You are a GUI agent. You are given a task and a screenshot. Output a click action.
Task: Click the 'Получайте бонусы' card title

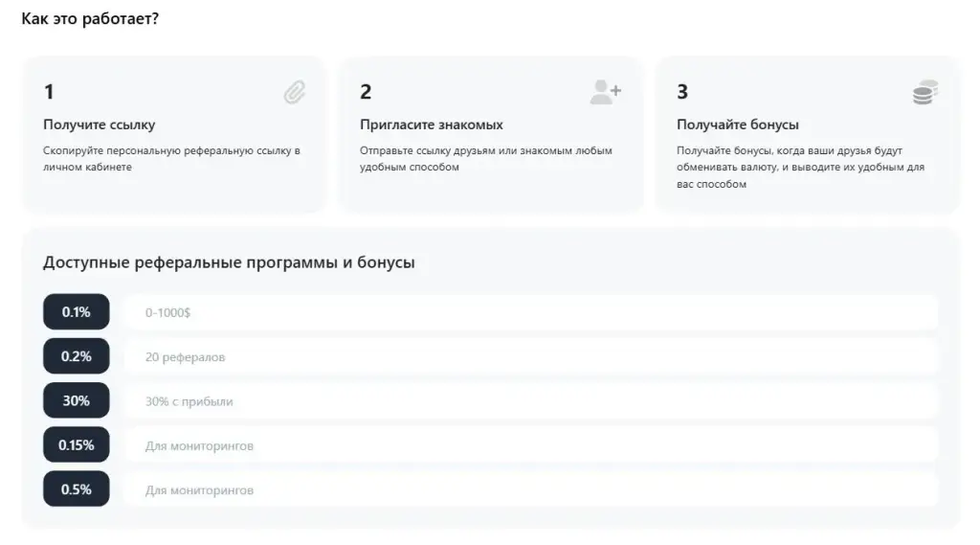tap(738, 125)
